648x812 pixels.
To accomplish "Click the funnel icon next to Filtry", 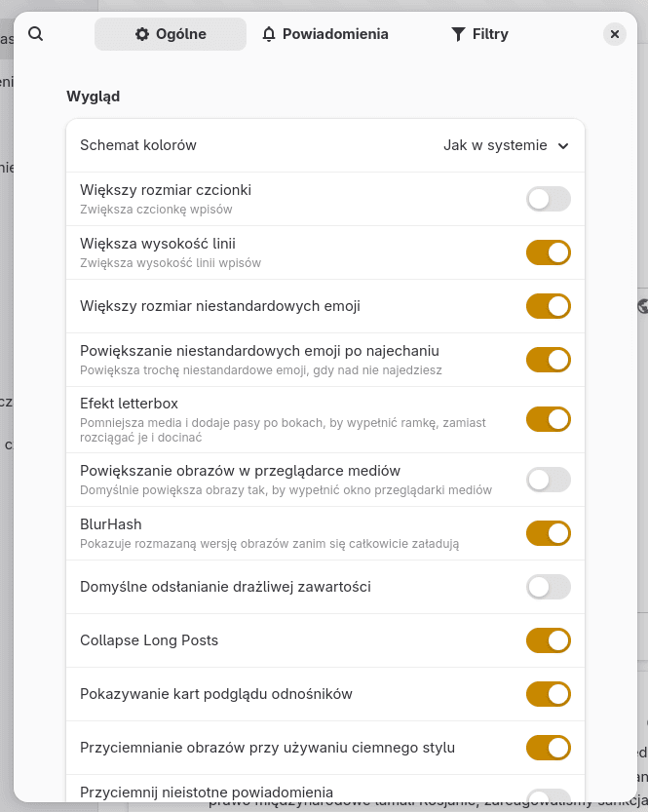I will [458, 34].
